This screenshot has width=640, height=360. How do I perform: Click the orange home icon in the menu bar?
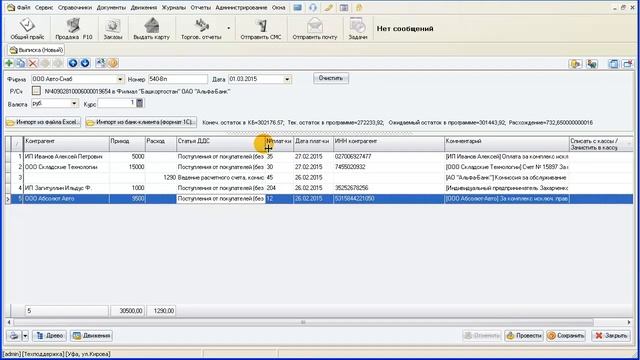[359, 8]
